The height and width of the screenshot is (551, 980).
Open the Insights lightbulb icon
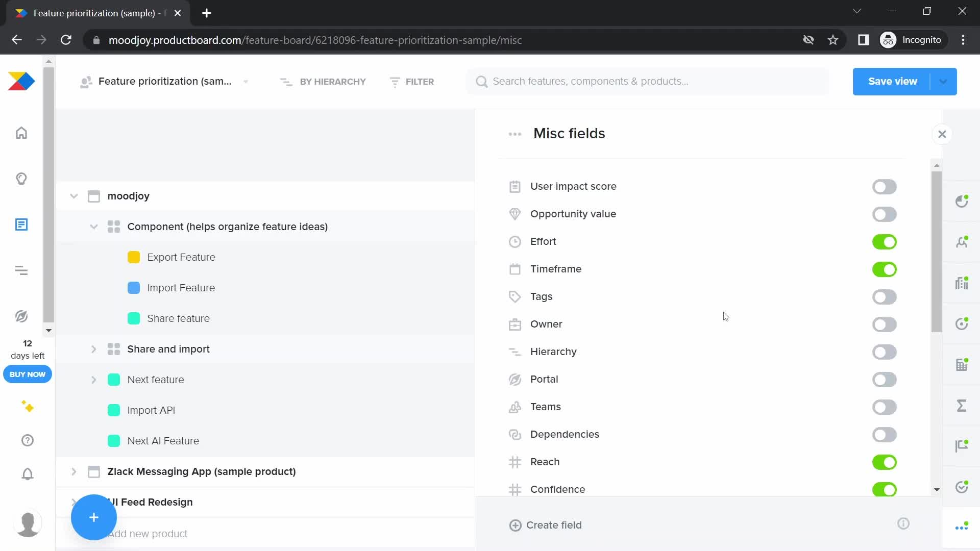(x=21, y=179)
